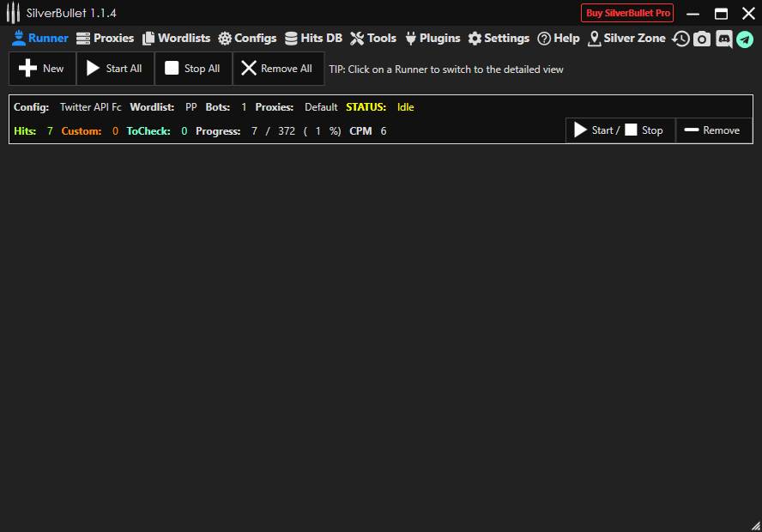
Task: Open Settings gear tab
Action: [x=499, y=39]
